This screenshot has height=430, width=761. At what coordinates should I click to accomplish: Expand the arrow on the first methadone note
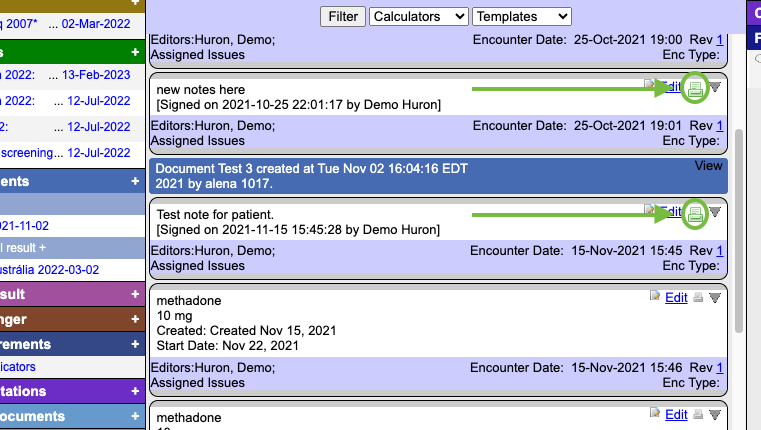715,297
